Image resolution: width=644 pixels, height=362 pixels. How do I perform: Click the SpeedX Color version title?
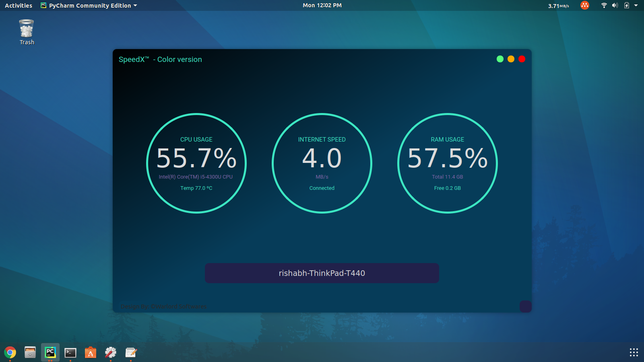pos(160,60)
